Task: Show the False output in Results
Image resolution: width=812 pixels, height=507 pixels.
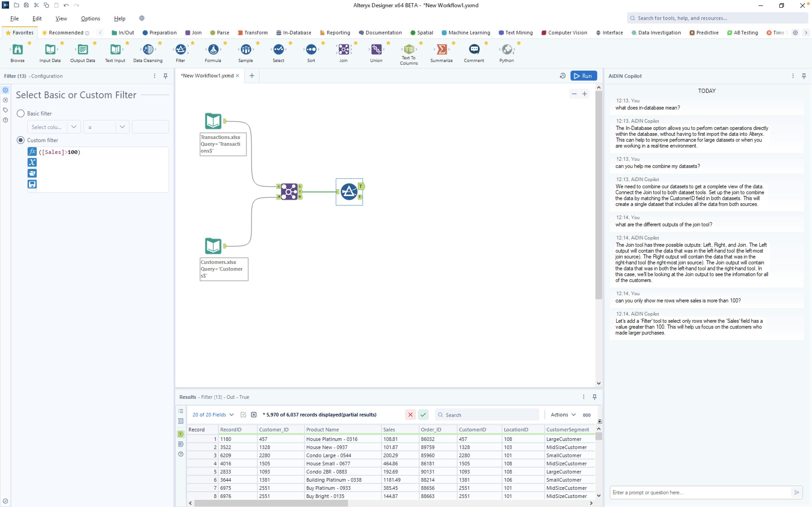Action: pyautogui.click(x=181, y=444)
